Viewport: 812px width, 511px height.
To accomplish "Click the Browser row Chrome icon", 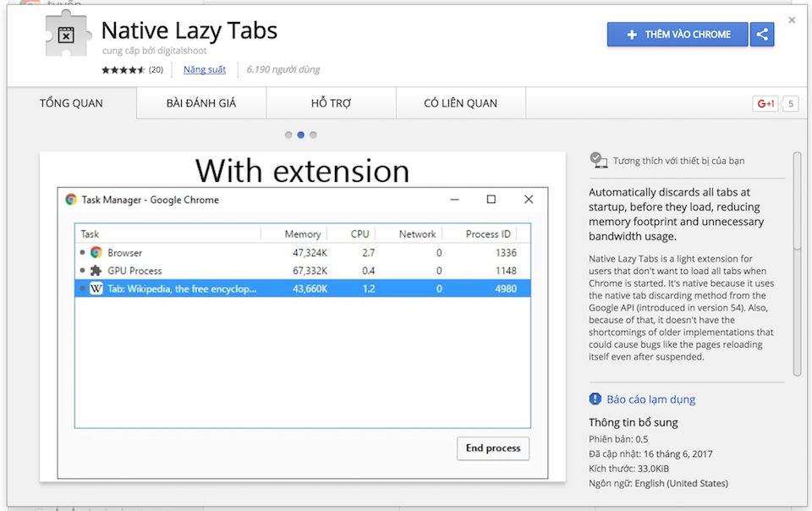I will (96, 252).
